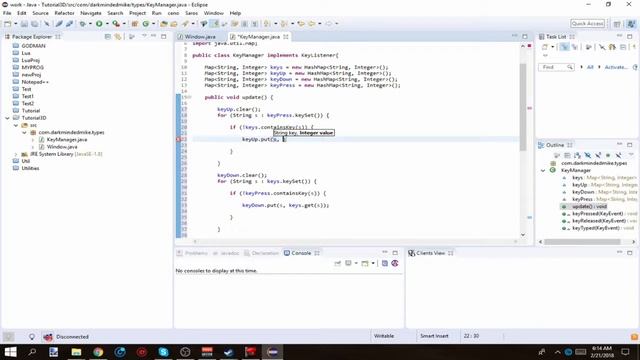Click Link with Editor in Package Explorer
The height and width of the screenshot is (360, 640).
click(x=118, y=37)
